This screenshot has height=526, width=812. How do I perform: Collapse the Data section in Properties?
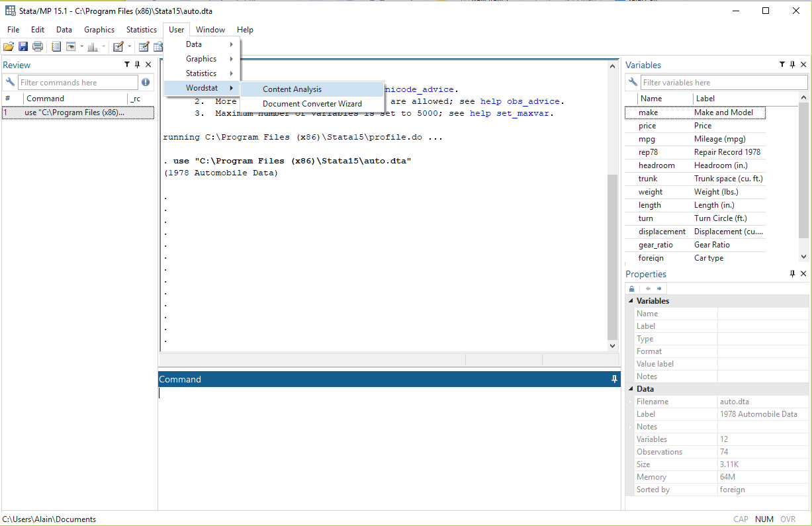(631, 389)
